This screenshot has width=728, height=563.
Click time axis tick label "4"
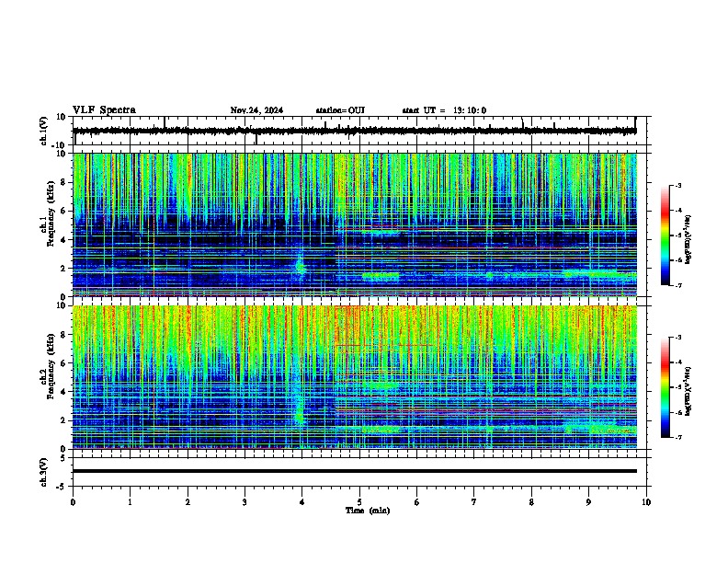302,502
